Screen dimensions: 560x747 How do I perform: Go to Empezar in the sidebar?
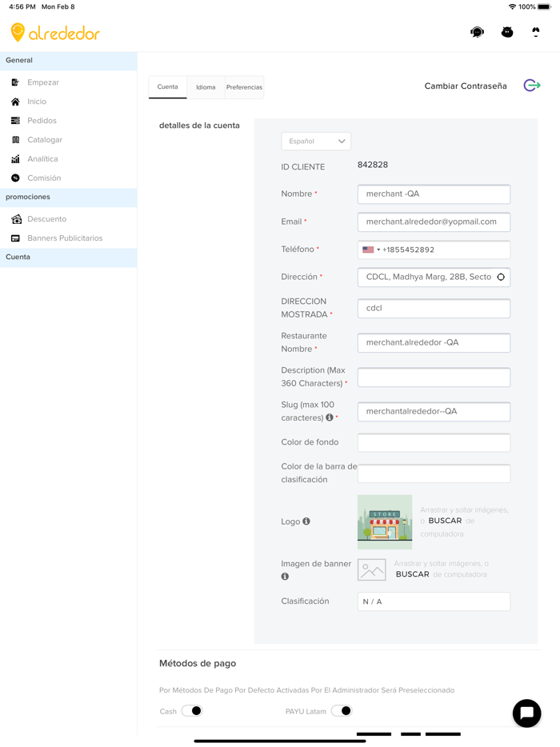click(x=43, y=82)
